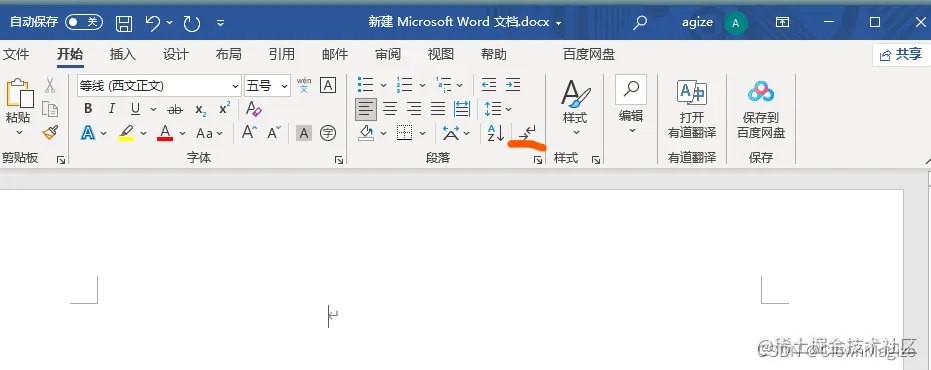
Task: Click the agize account avatar
Action: (736, 23)
